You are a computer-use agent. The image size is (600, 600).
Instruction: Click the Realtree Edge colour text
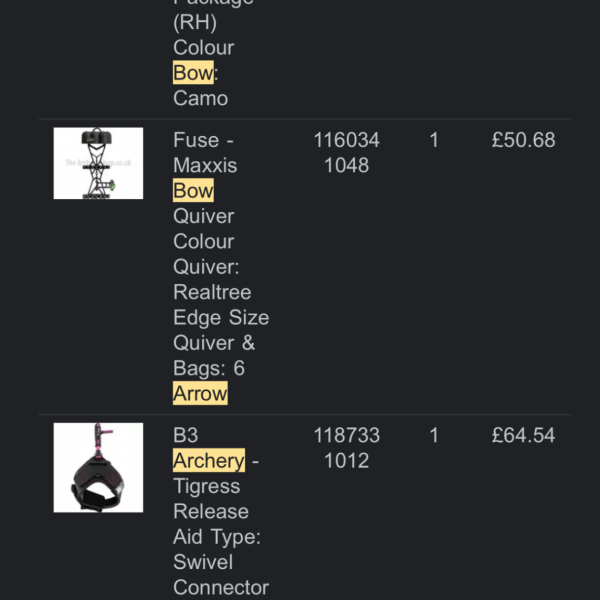pyautogui.click(x=212, y=305)
